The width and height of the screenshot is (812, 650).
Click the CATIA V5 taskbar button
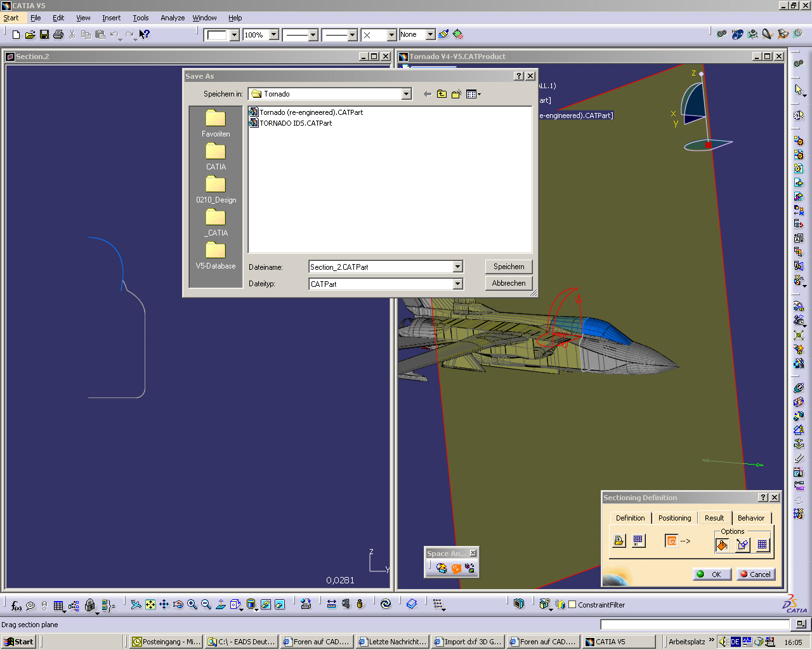click(619, 642)
